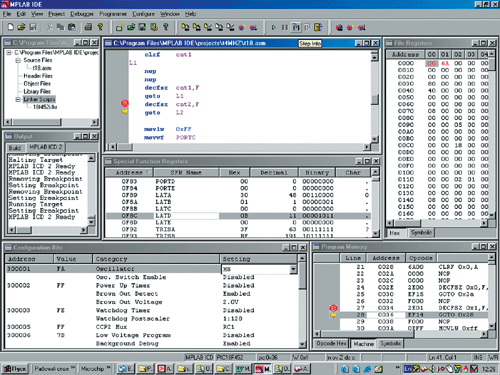Open the File menu

tap(7, 14)
